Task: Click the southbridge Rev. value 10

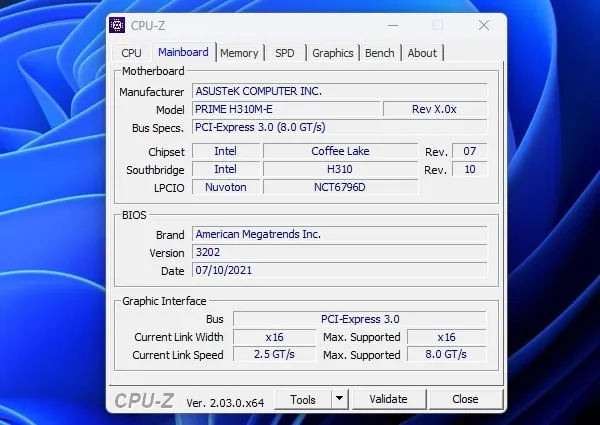Action: point(470,169)
